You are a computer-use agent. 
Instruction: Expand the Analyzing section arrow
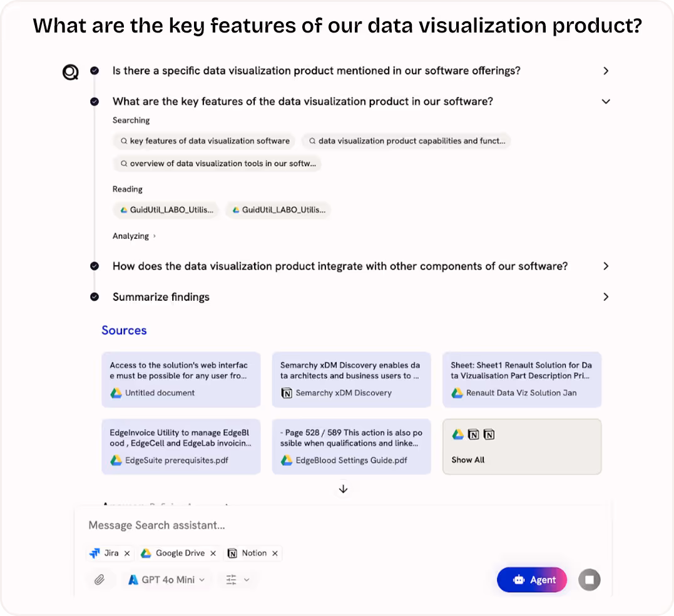click(x=155, y=236)
